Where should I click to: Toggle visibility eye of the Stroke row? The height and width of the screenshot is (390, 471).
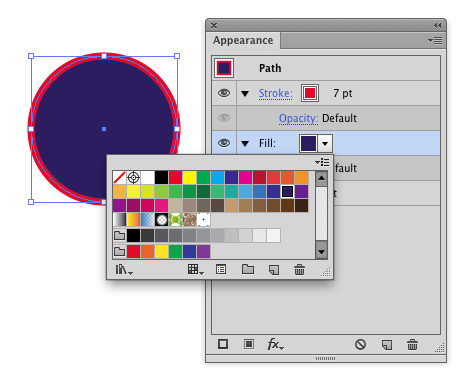(224, 93)
